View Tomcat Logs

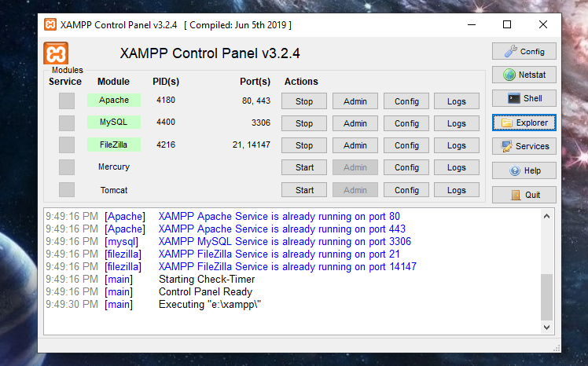(x=457, y=190)
